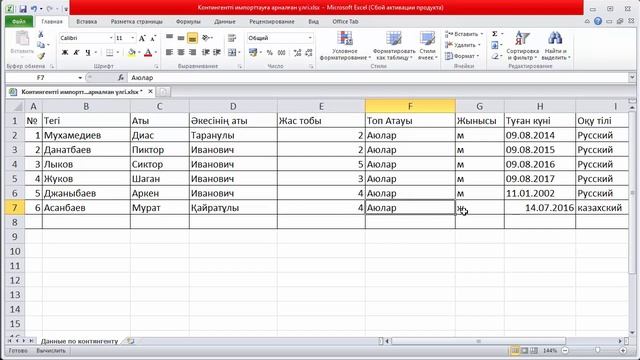Screen dimensions: 640x360
Task: Open the Calibri font name dropdown
Action: 111,38
